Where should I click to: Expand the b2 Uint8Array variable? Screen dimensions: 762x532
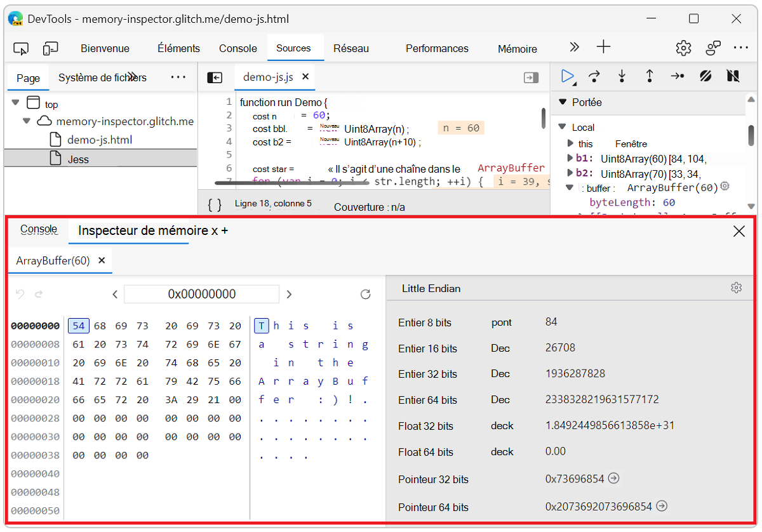click(570, 173)
